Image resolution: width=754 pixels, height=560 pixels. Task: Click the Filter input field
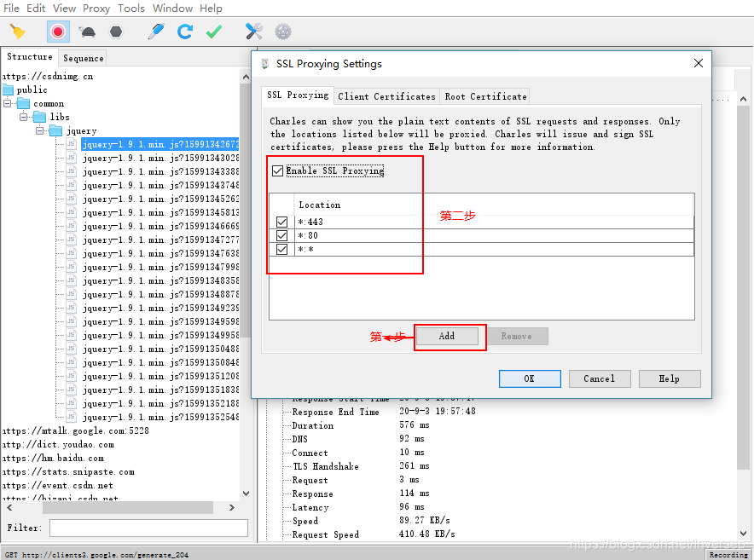point(148,528)
